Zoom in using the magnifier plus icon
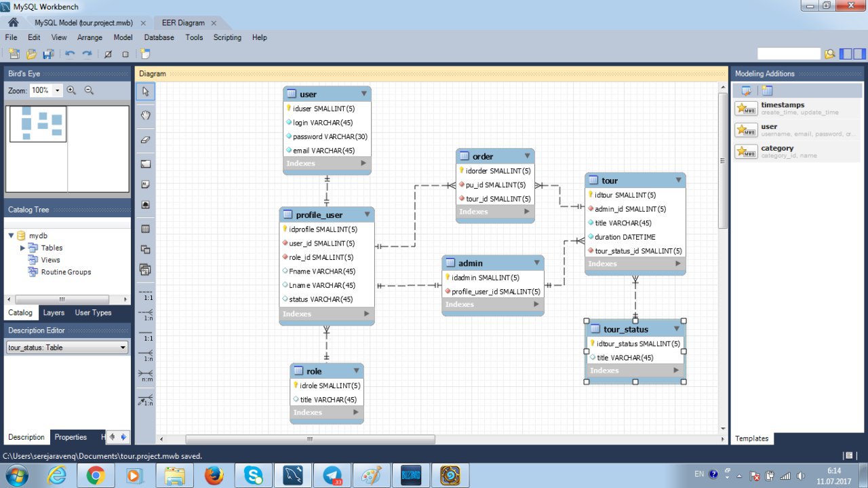This screenshot has height=488, width=868. click(71, 90)
